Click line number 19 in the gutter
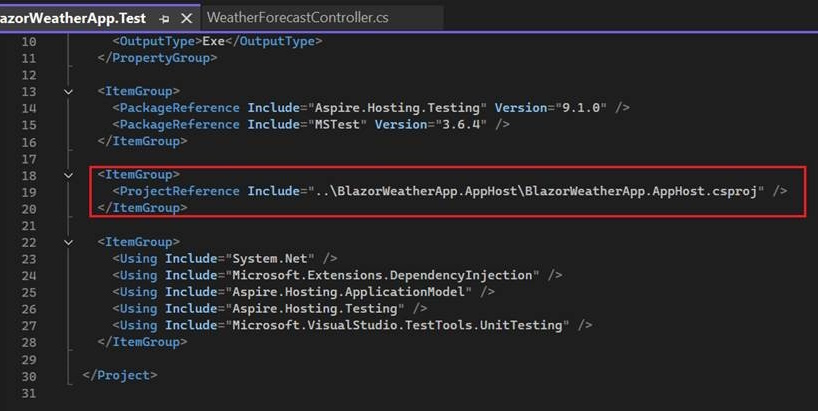 pyautogui.click(x=28, y=191)
